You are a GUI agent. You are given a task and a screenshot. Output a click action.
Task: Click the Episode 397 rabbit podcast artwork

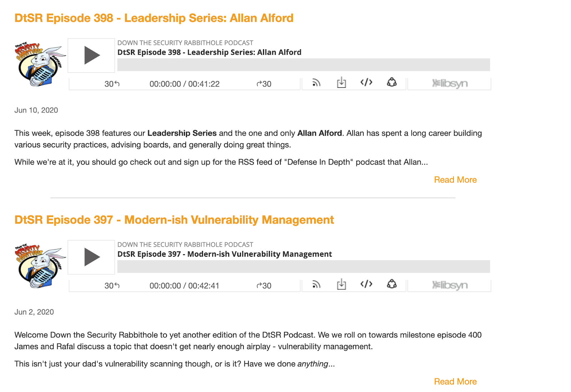[x=40, y=266]
